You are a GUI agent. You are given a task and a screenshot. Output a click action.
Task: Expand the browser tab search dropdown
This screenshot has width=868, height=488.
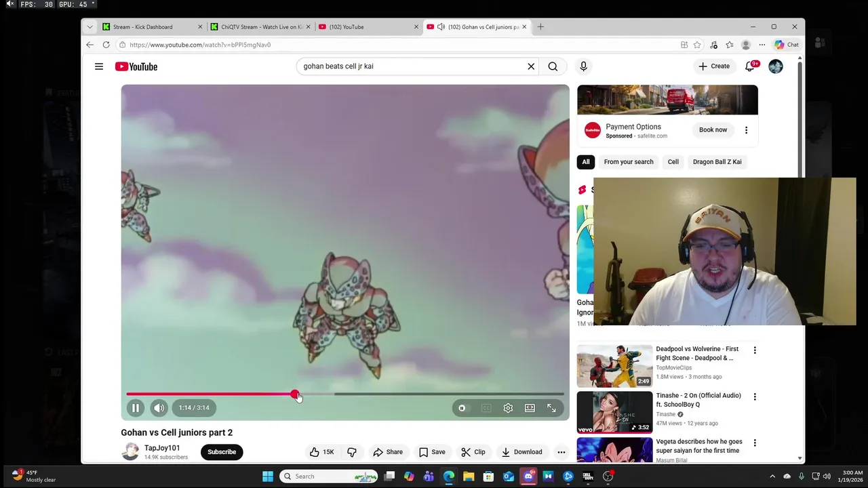[90, 27]
